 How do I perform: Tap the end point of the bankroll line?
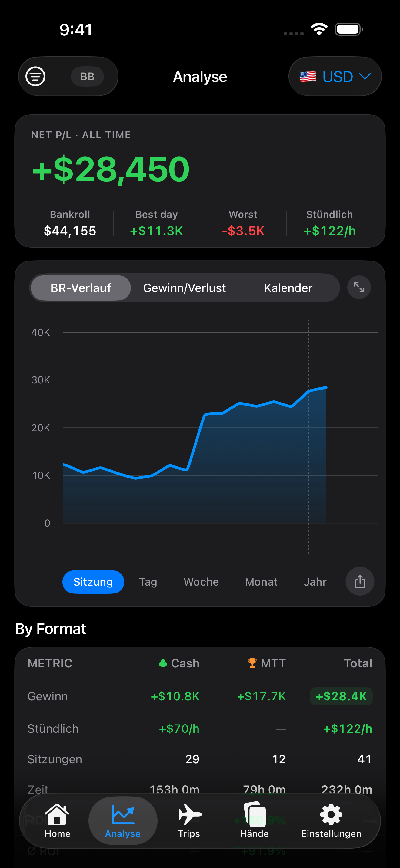pos(326,387)
